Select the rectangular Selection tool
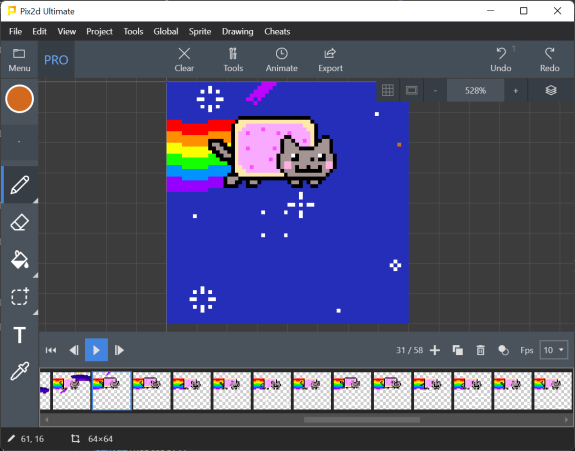 coord(19,297)
